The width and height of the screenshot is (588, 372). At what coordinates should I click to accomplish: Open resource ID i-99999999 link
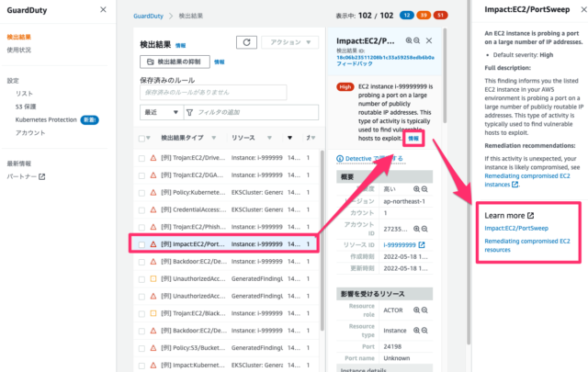point(400,245)
